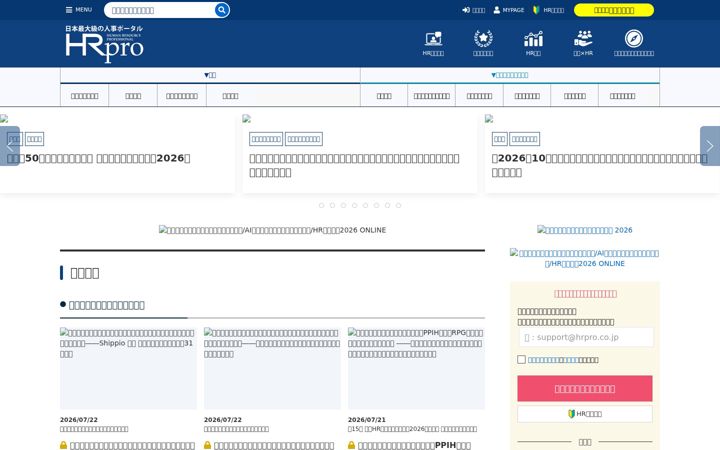Select the first carousel pagination dot
Image resolution: width=720 pixels, height=450 pixels.
click(x=321, y=205)
